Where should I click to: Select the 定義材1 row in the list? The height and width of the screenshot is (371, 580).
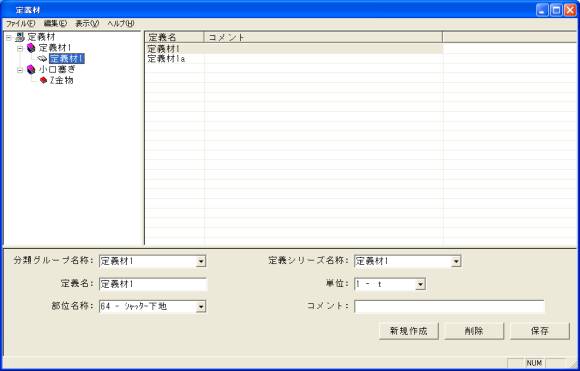[294, 48]
